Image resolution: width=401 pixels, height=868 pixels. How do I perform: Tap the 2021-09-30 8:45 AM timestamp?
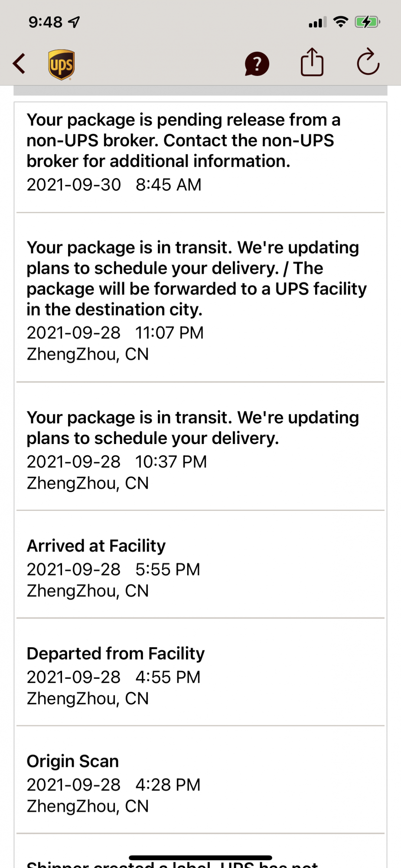[114, 184]
